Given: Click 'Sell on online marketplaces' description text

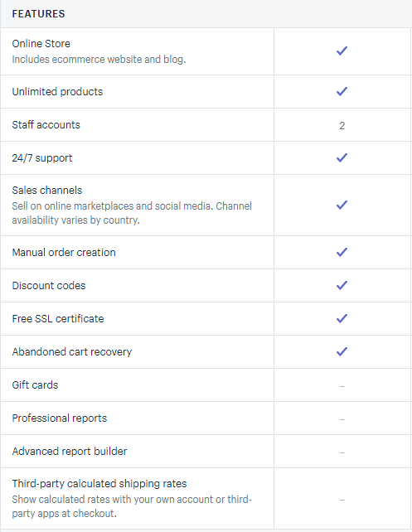Looking at the screenshot, I should [132, 213].
